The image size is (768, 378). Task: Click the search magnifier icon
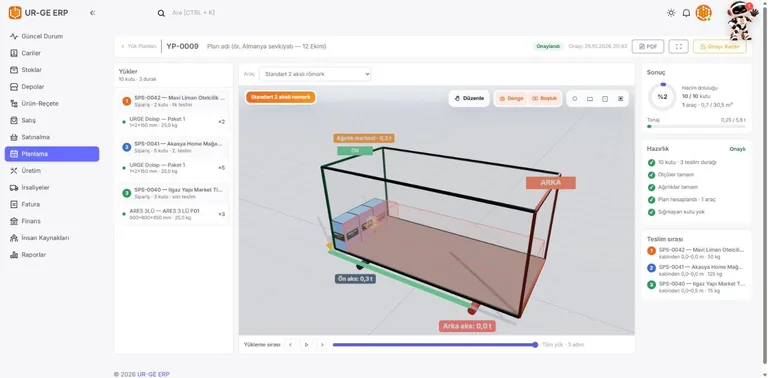(161, 13)
